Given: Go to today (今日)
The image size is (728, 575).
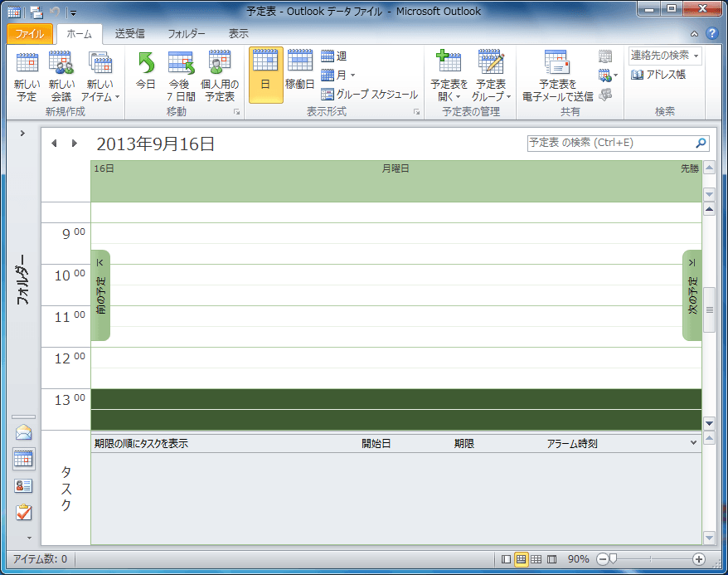Looking at the screenshot, I should [146, 71].
